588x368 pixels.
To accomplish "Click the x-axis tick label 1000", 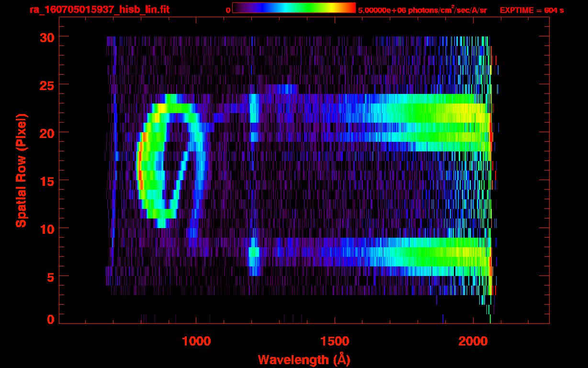I will 196,341.
